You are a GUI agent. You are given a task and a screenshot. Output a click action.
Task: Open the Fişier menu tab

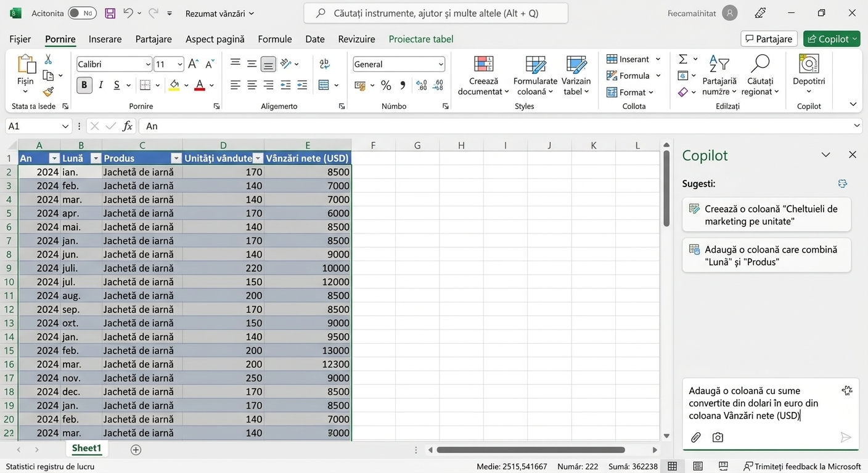point(20,39)
